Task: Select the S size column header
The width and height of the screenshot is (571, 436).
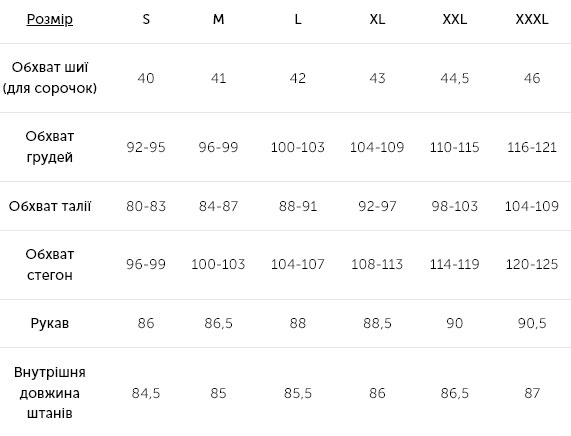Action: coord(146,19)
